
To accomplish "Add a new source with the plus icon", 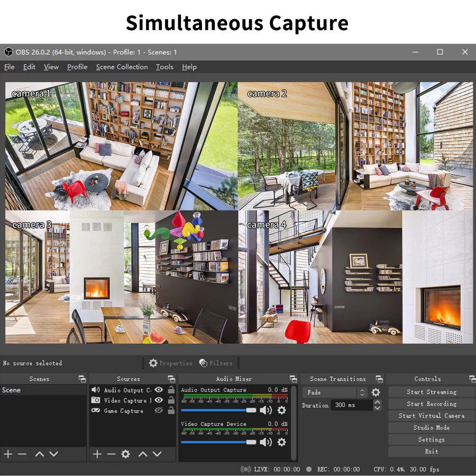I will click(97, 454).
